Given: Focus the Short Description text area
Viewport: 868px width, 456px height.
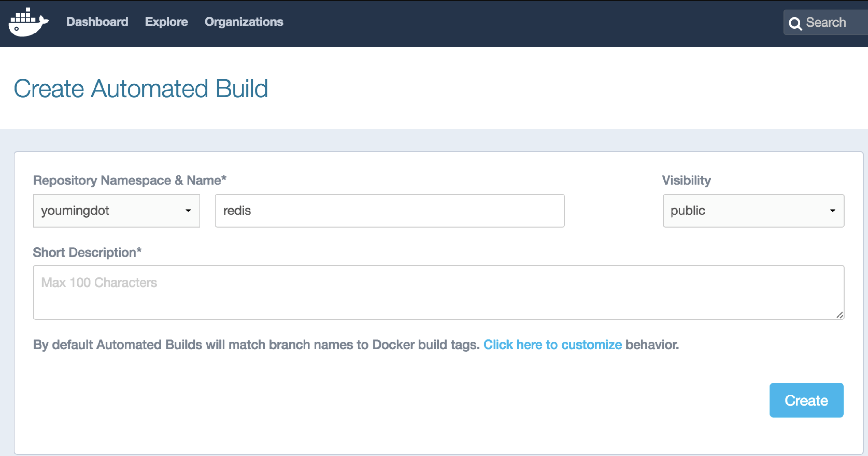Looking at the screenshot, I should pos(438,292).
